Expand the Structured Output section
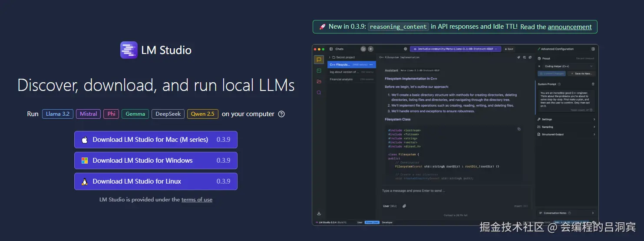The image size is (644, 241). point(566,134)
